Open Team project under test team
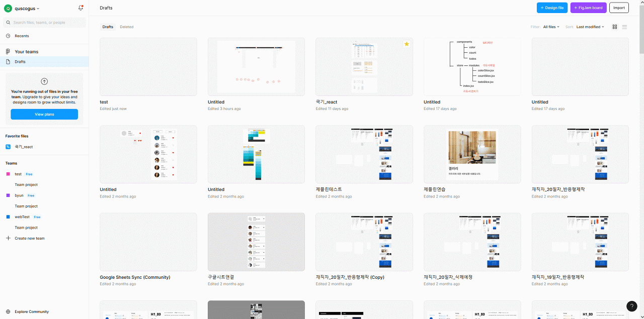The width and height of the screenshot is (644, 319). pyautogui.click(x=26, y=184)
